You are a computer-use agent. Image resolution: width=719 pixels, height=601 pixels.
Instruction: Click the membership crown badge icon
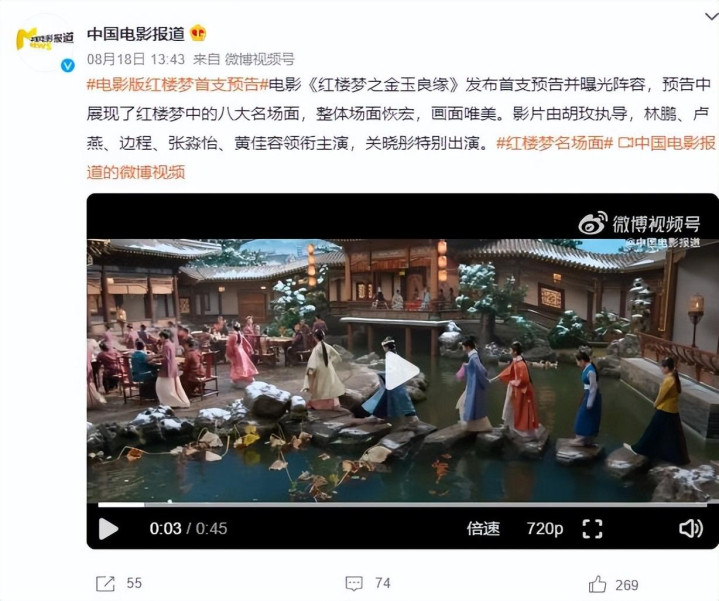198,33
